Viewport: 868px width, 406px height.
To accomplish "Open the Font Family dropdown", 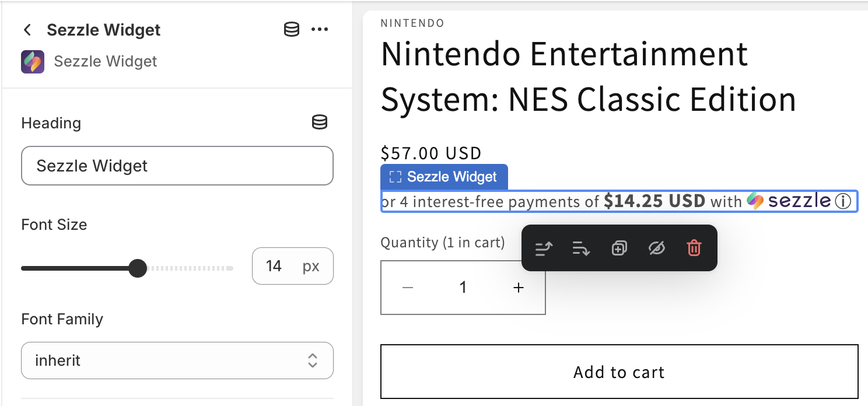I will [x=177, y=360].
